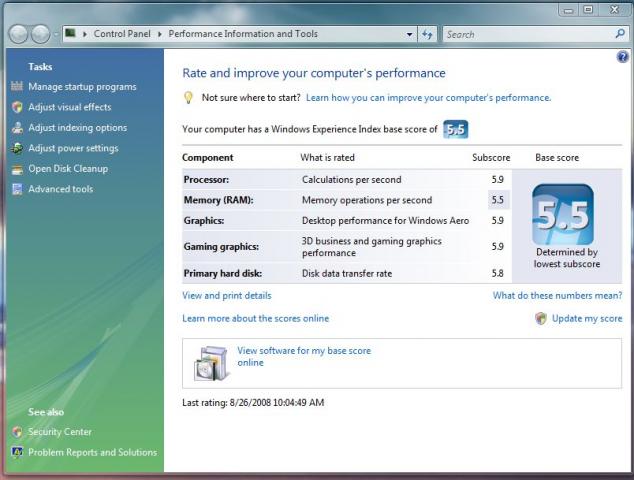Maximize the window with the title bar button
This screenshot has width=634, height=480.
(x=588, y=10)
